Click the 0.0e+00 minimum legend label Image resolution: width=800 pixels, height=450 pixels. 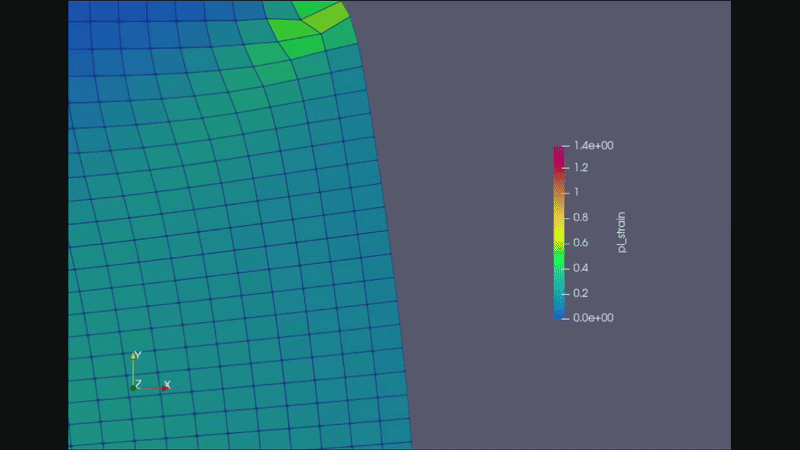(x=593, y=317)
